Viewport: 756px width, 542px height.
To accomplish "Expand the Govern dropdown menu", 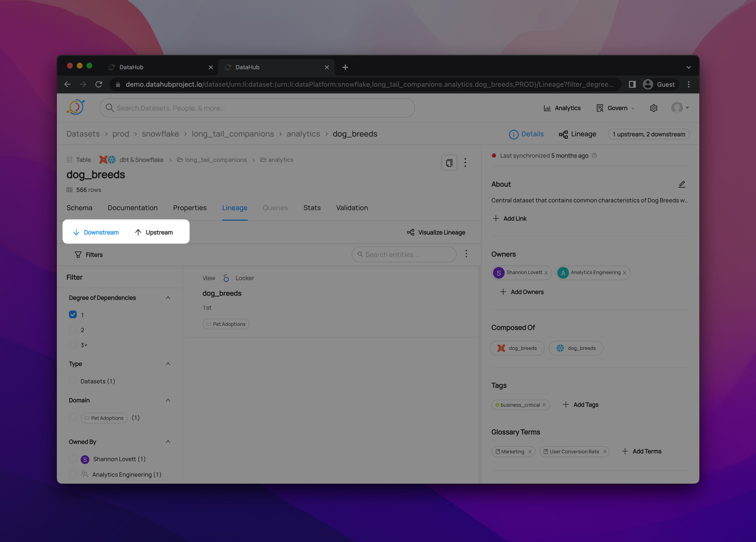I will tap(617, 108).
